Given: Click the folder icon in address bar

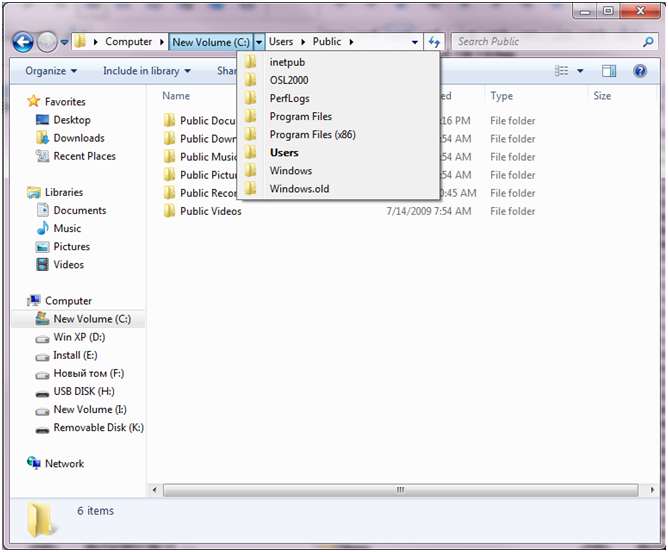Looking at the screenshot, I should [80, 41].
